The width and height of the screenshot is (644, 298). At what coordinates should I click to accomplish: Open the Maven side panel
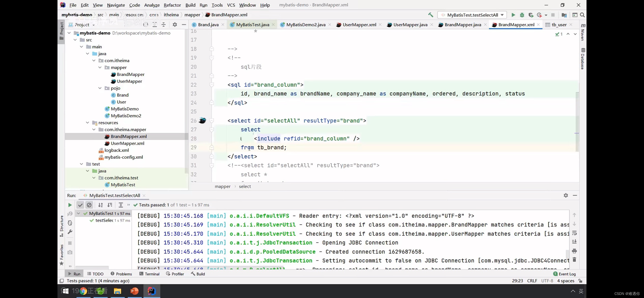click(583, 32)
